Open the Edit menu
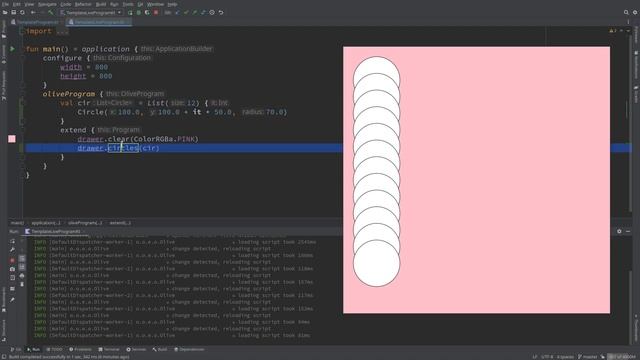 [x=16, y=4]
